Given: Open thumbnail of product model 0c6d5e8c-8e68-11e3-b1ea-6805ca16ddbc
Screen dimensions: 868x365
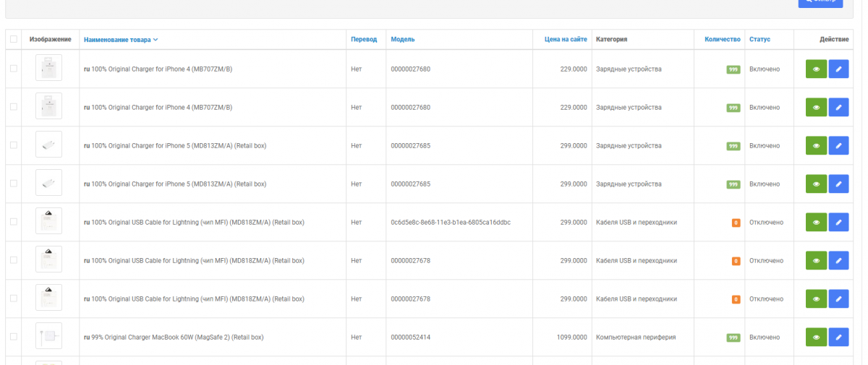Looking at the screenshot, I should [48, 221].
